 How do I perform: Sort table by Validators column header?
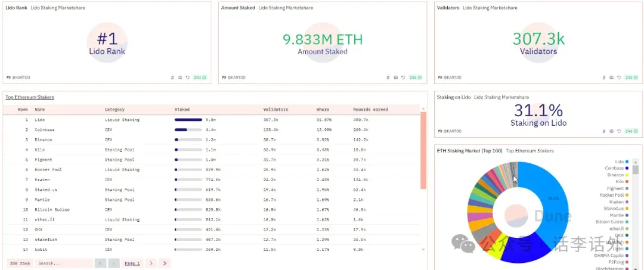[275, 110]
